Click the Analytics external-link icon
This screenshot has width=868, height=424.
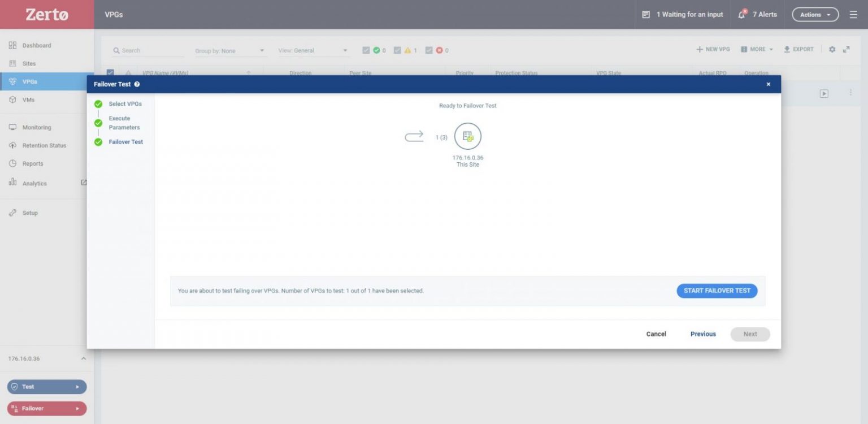(x=84, y=183)
